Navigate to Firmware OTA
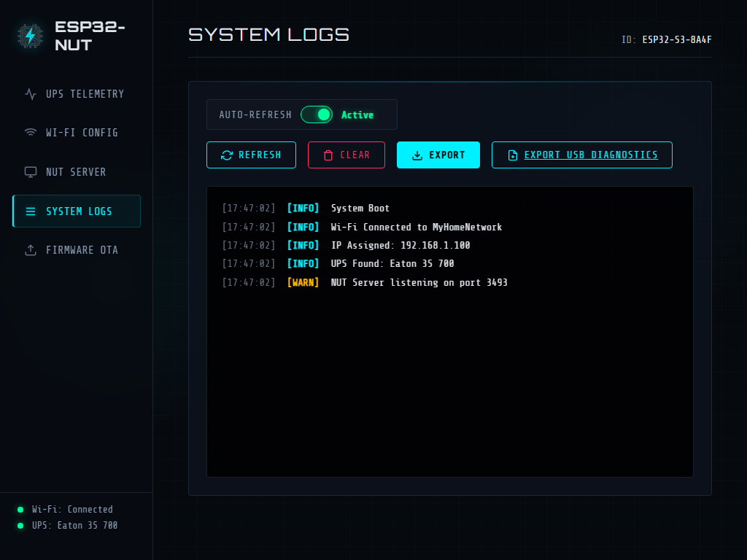 coord(76,250)
